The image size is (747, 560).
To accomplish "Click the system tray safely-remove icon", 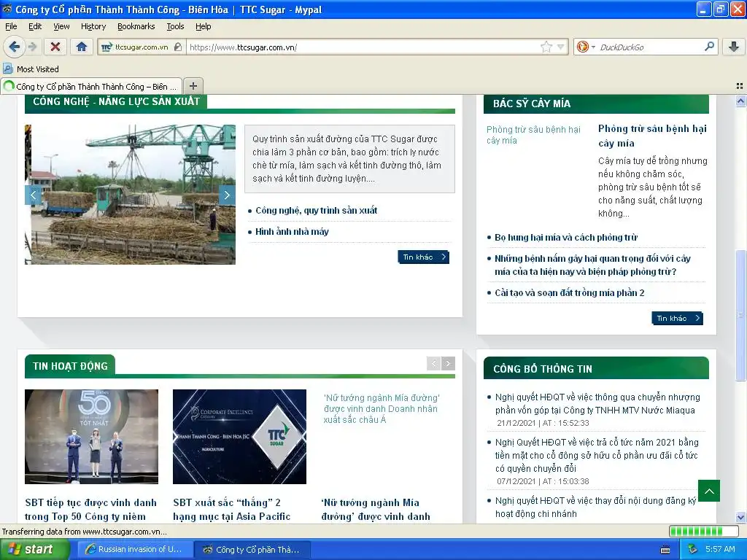I will coord(692,550).
